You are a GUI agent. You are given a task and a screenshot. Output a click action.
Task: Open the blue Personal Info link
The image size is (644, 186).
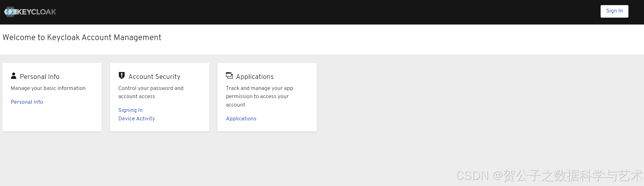click(x=27, y=102)
